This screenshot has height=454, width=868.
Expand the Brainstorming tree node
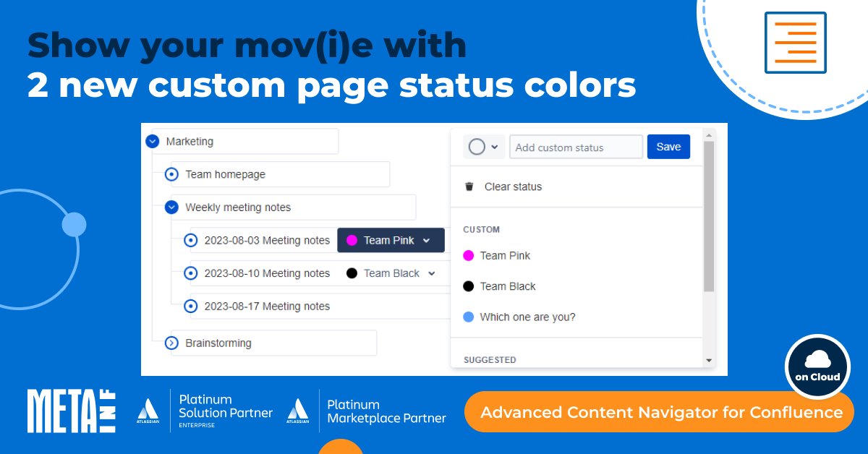[x=171, y=343]
